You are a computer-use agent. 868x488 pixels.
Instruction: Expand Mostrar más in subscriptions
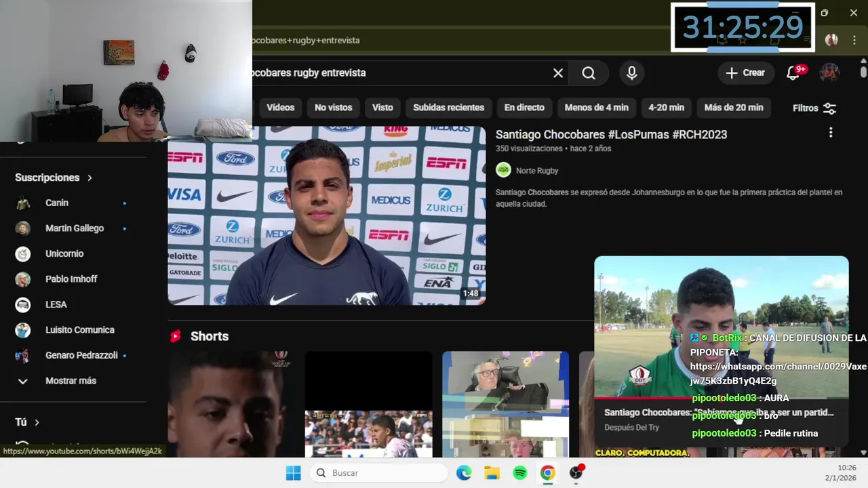click(x=71, y=381)
